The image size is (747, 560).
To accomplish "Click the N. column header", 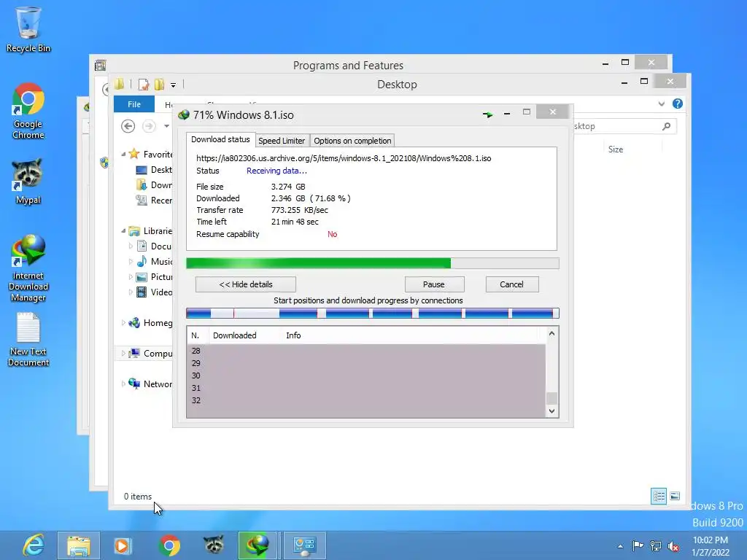I will 196,335.
